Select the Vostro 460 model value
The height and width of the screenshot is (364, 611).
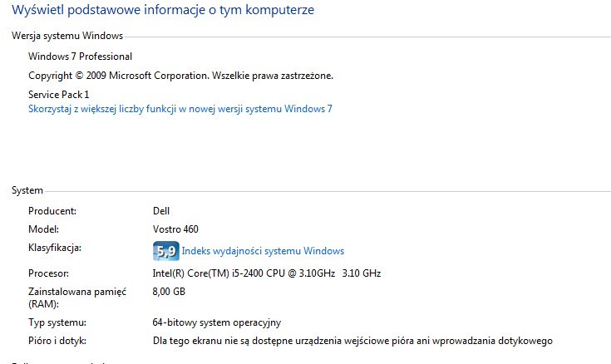coord(175,229)
